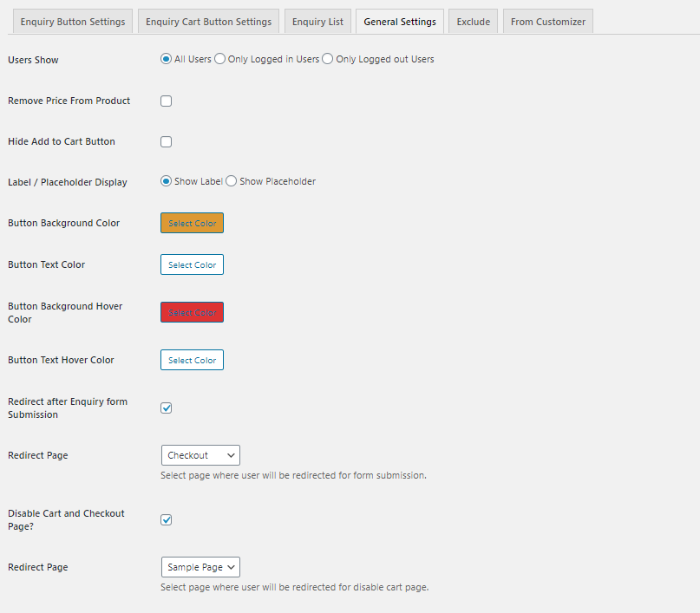
Task: Enable Remove Price From Product
Action: 166,101
